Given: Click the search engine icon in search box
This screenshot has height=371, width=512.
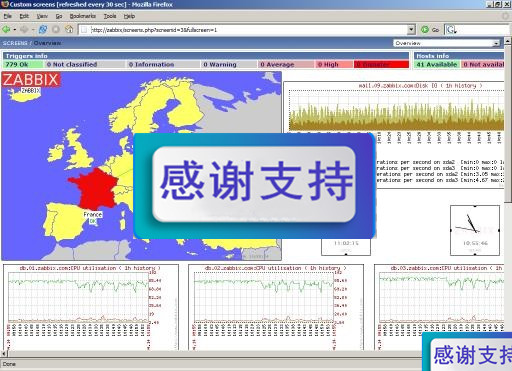Looking at the screenshot, I should tap(451, 30).
